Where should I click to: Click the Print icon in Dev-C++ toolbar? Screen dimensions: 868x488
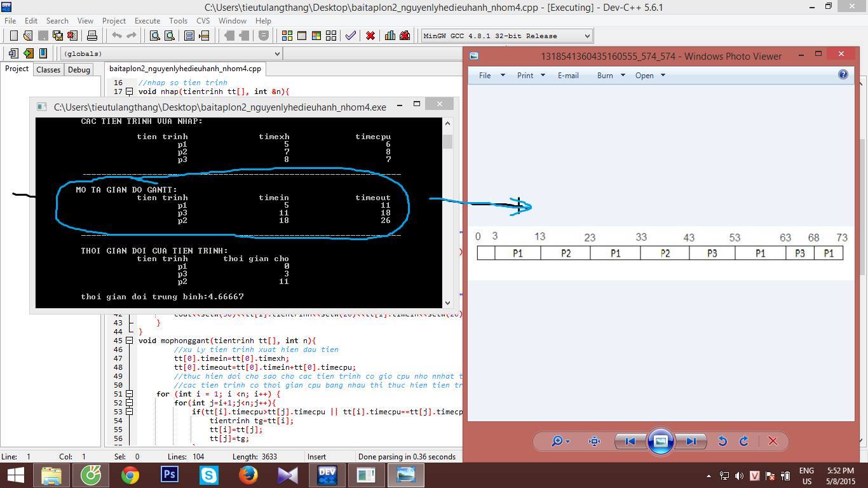click(92, 36)
